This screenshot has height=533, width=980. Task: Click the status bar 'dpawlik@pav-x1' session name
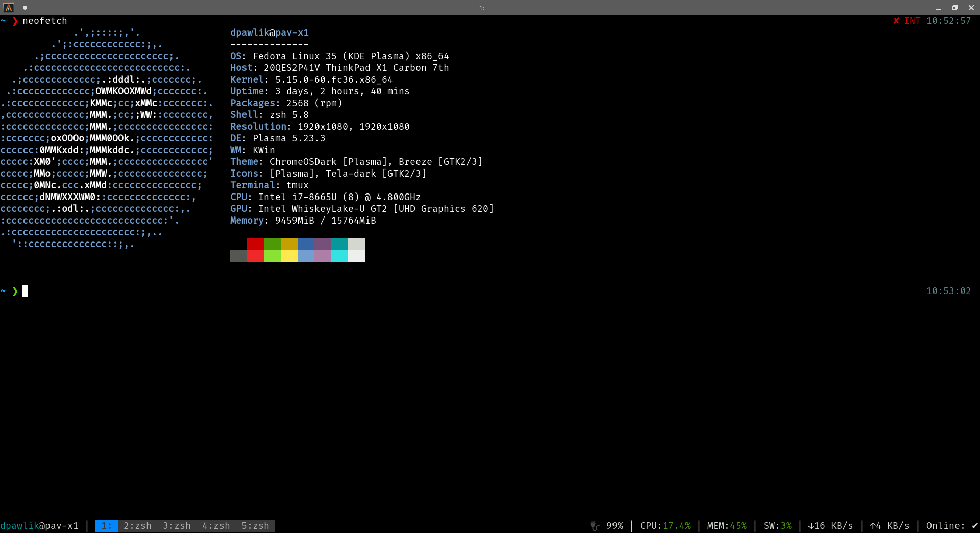click(39, 526)
